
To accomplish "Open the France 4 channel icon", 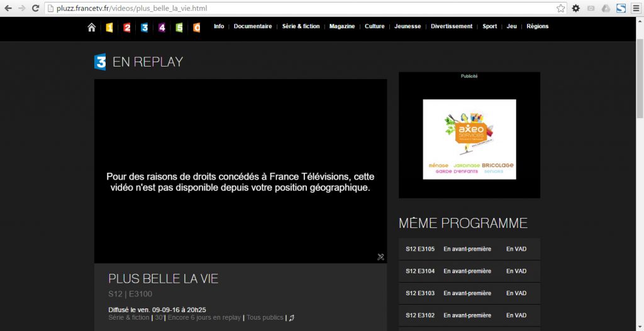I will pos(162,28).
